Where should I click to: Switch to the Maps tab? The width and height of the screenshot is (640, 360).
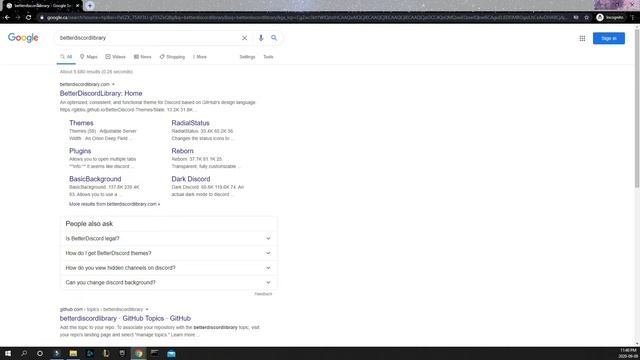click(89, 57)
